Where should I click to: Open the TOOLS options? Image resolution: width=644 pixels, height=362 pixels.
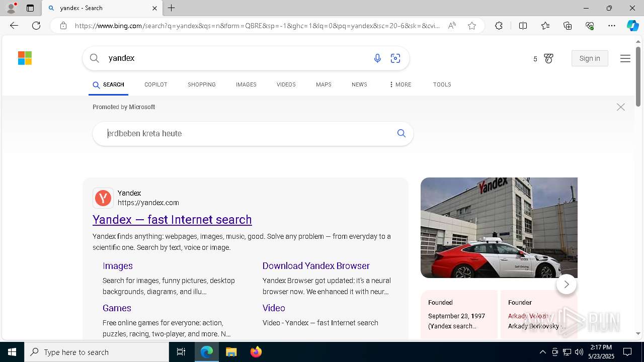(x=442, y=84)
